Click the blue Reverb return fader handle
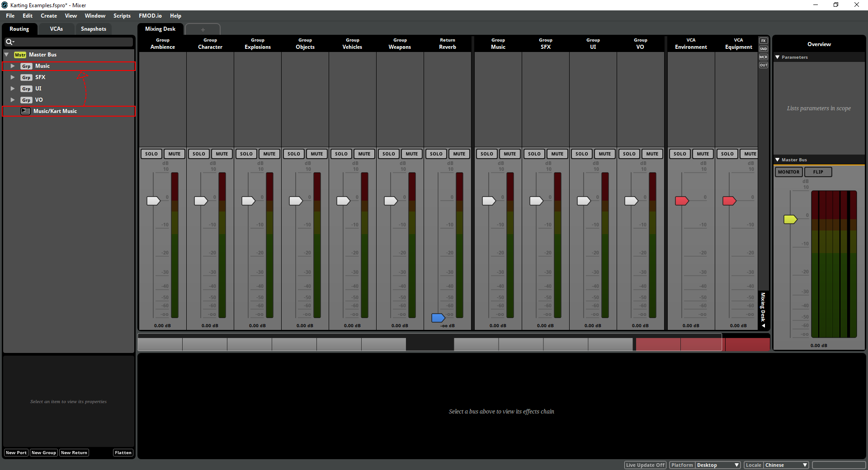868x470 pixels. coord(438,318)
